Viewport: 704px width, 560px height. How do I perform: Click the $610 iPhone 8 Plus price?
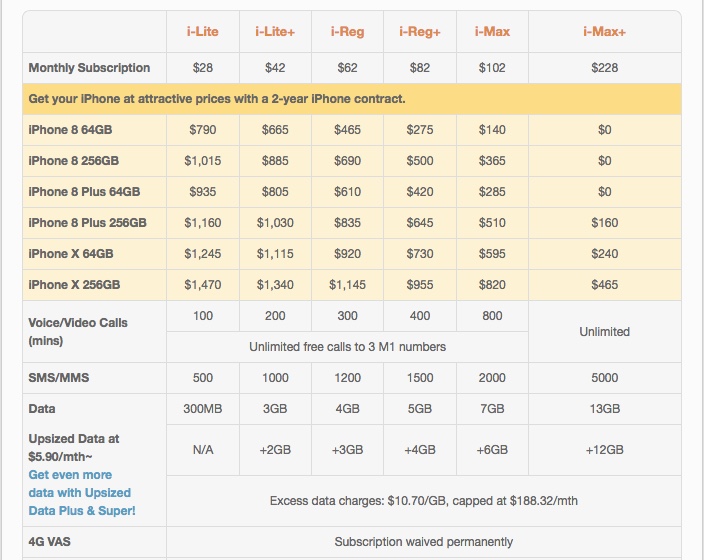(348, 192)
